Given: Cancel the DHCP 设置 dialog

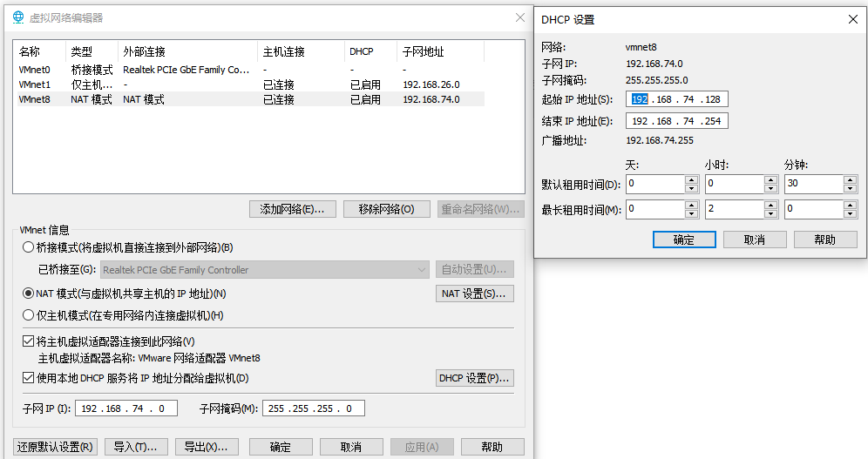Looking at the screenshot, I should pyautogui.click(x=755, y=240).
